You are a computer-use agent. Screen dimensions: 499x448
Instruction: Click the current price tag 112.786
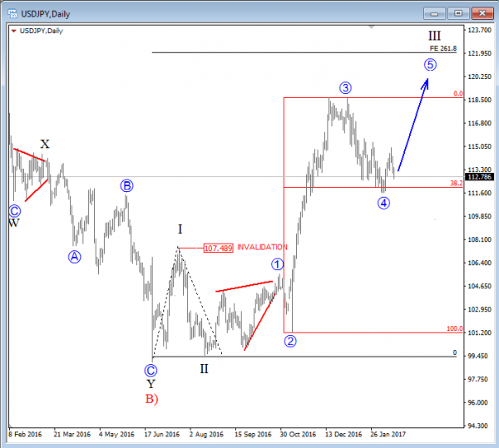[x=482, y=177]
